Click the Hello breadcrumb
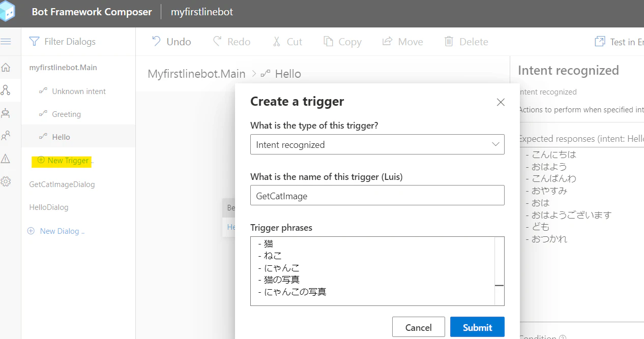 (x=288, y=74)
